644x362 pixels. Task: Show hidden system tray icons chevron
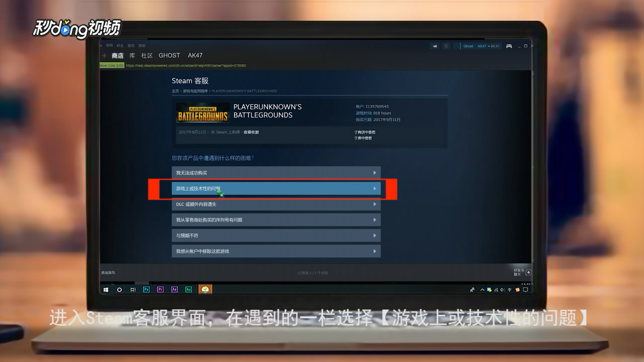click(x=483, y=290)
